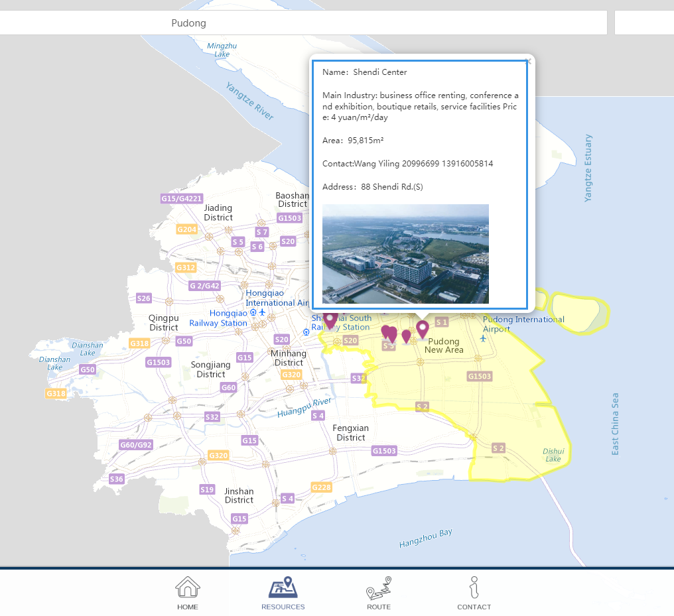Click the Yangtze Estuary label

pos(588,168)
